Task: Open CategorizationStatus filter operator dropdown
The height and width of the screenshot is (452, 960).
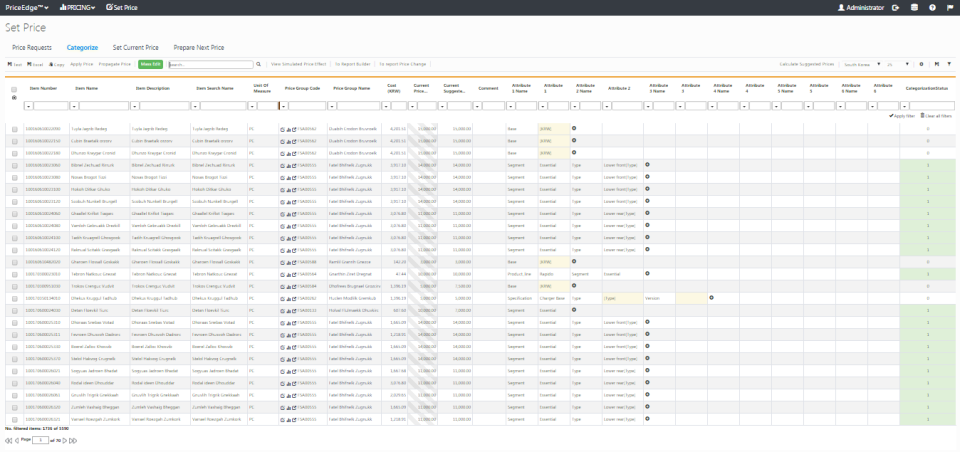Action: 905,106
